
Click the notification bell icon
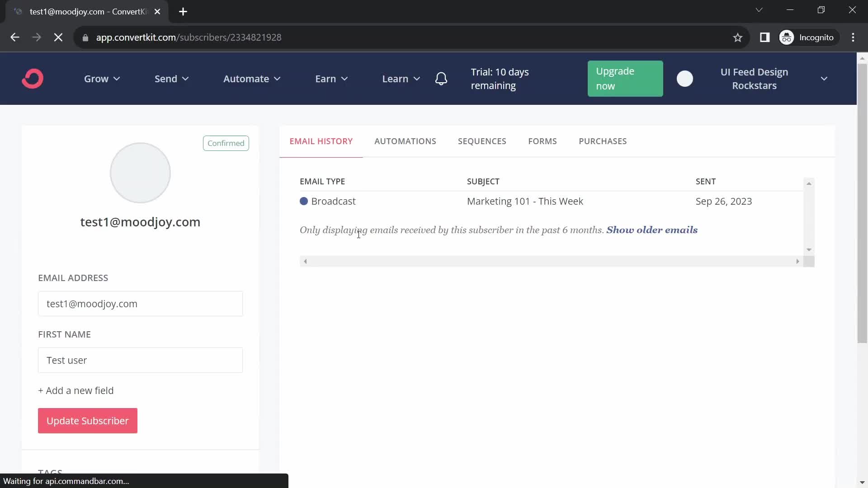(x=442, y=79)
